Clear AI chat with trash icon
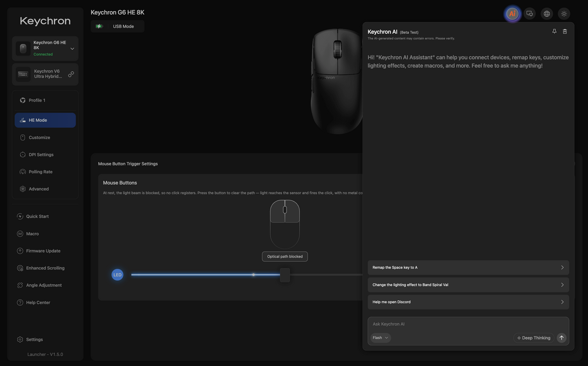Viewport: 588px width, 366px height. click(x=565, y=31)
